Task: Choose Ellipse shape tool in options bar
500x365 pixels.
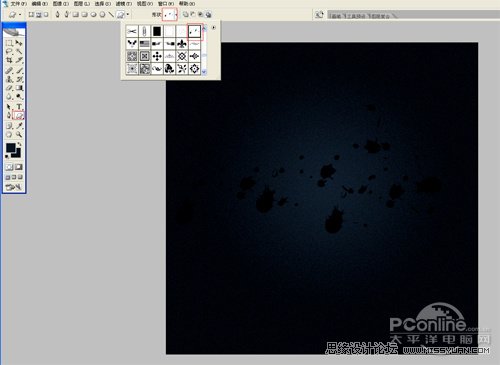Action: [94, 14]
